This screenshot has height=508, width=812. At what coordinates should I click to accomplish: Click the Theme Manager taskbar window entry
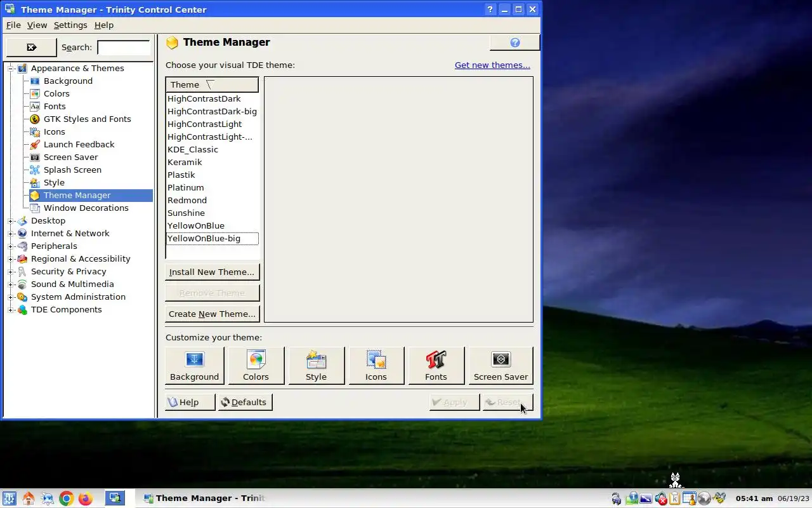click(x=203, y=498)
